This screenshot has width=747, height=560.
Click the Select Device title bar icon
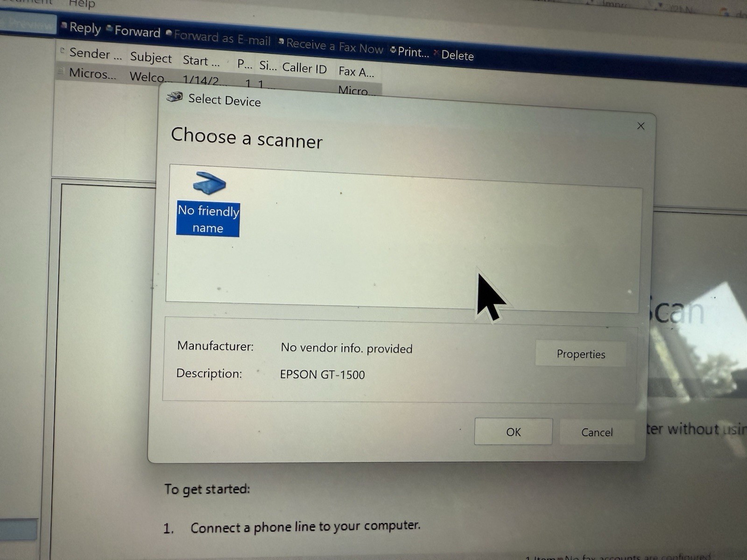tap(175, 97)
